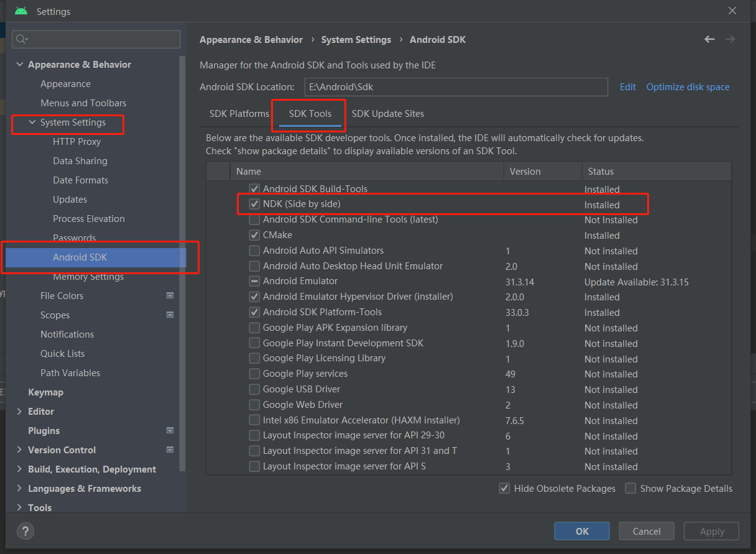
Task: Select Data Sharing settings
Action: 80,161
